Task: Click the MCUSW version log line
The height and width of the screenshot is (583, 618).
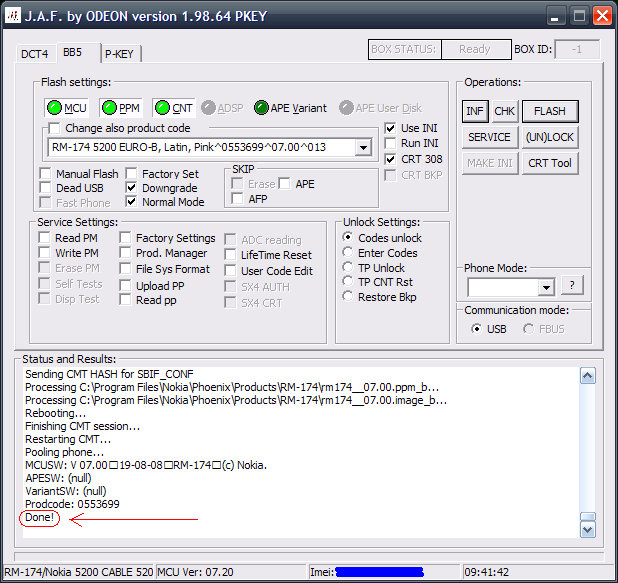Action: (x=146, y=465)
